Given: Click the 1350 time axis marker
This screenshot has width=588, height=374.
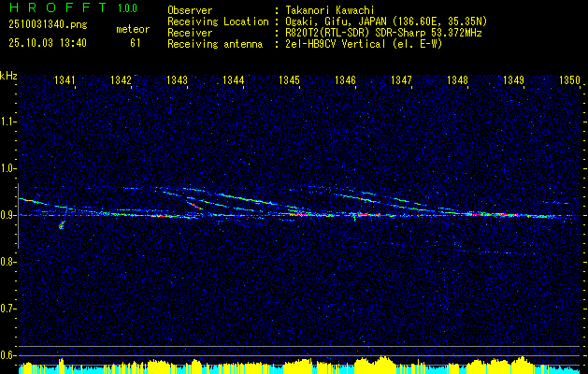Looking at the screenshot, I should click(x=569, y=79).
